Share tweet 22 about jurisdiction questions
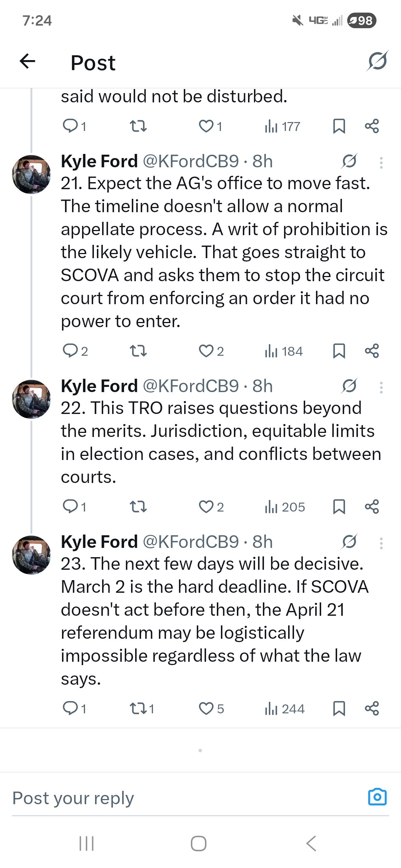 click(372, 506)
